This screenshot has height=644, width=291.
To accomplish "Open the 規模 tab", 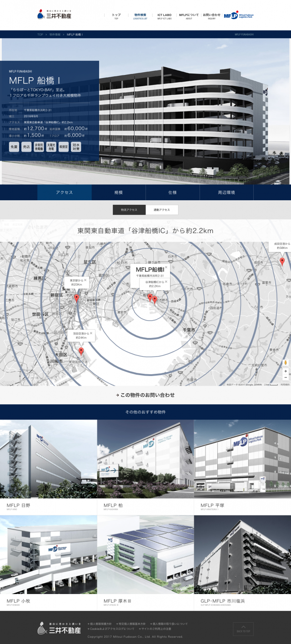I will tap(118, 193).
